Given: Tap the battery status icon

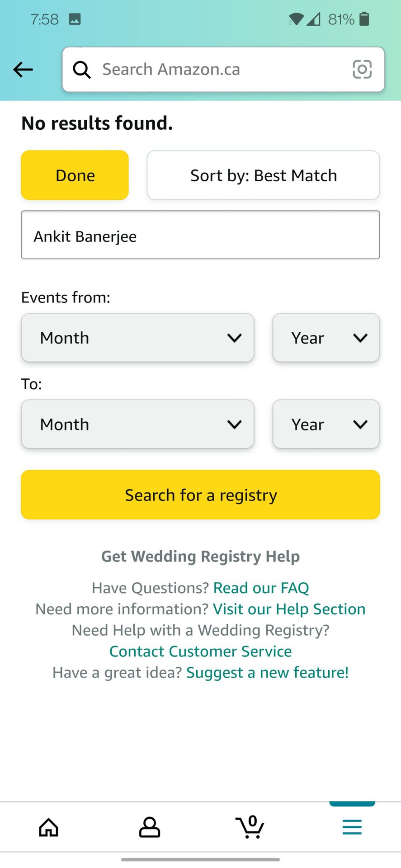Looking at the screenshot, I should (x=364, y=19).
